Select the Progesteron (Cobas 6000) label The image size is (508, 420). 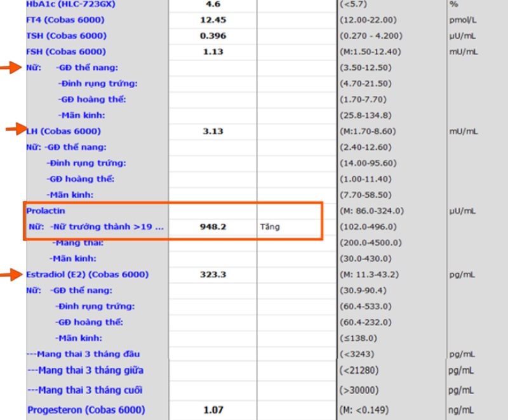[86, 410]
